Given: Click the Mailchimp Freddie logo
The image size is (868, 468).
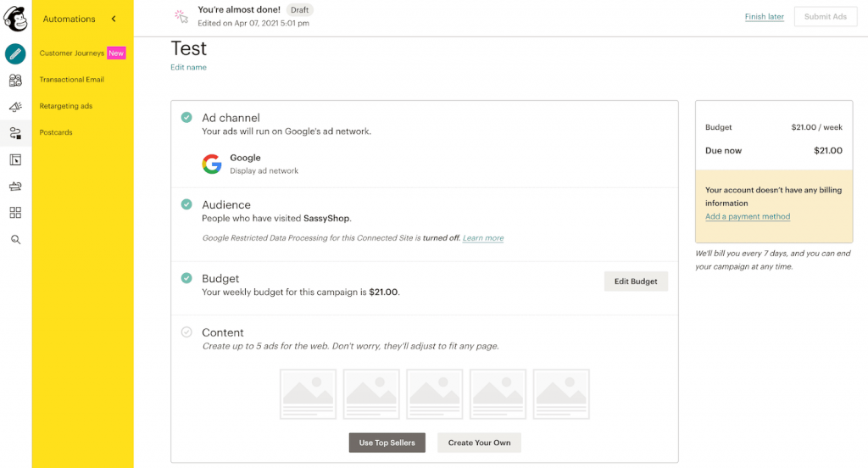Looking at the screenshot, I should pos(15,19).
